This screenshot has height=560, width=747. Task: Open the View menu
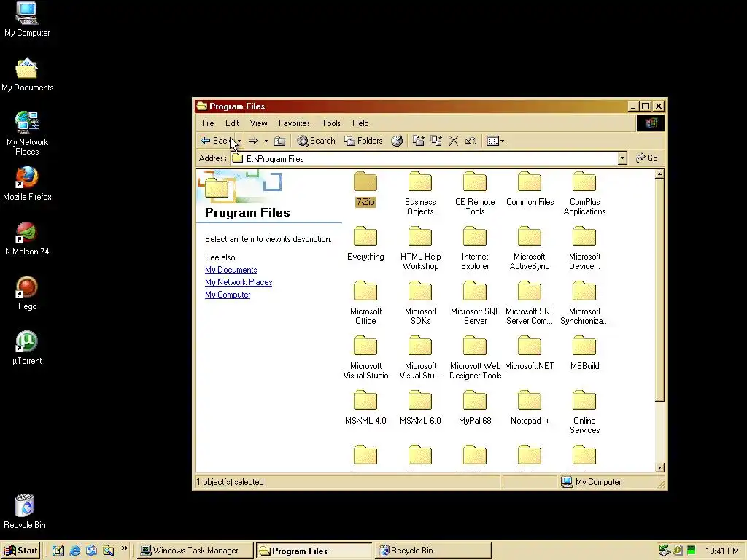259,123
